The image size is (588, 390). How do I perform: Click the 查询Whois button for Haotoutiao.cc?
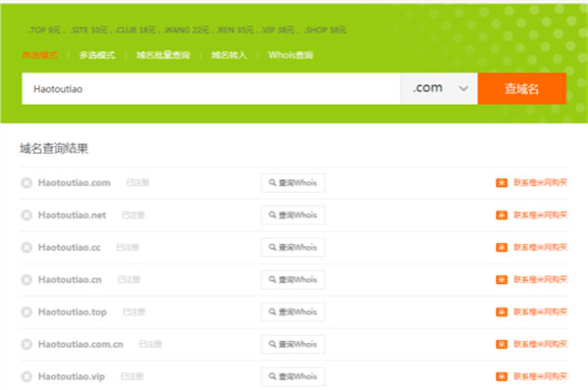coord(293,248)
